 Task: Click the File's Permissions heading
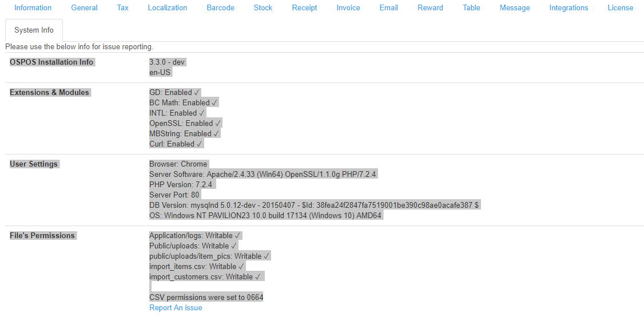click(x=42, y=236)
